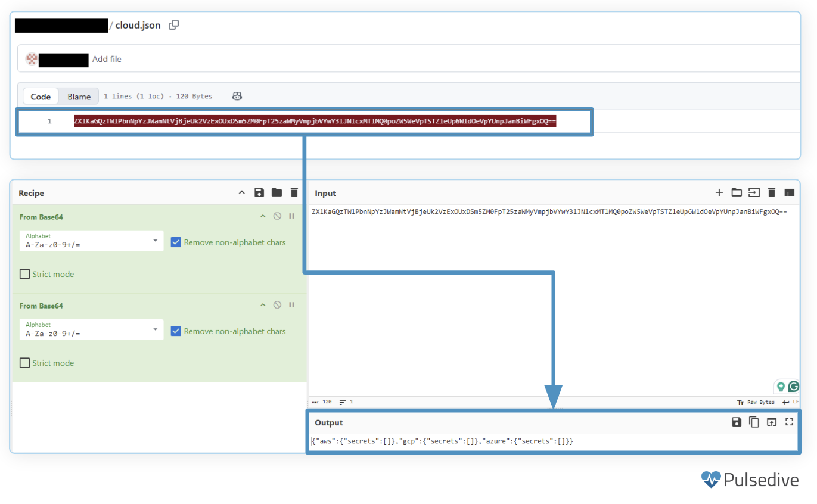Screen dimensions: 817x504
Task: Open the Alphabet dropdown in first From Base64
Action: point(91,241)
